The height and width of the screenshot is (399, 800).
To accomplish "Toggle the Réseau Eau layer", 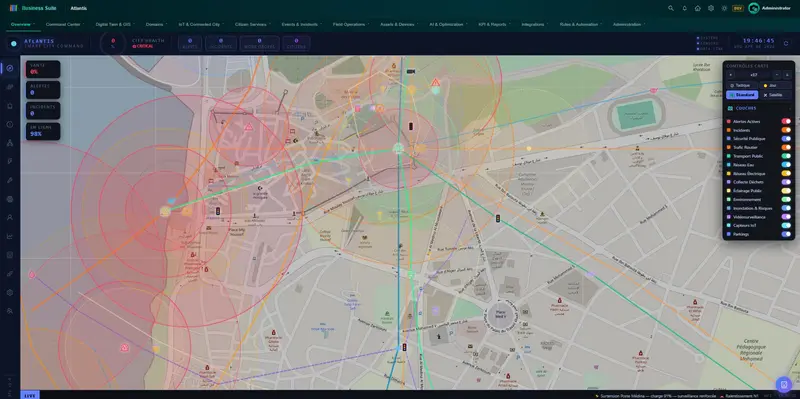I will pyautogui.click(x=786, y=165).
